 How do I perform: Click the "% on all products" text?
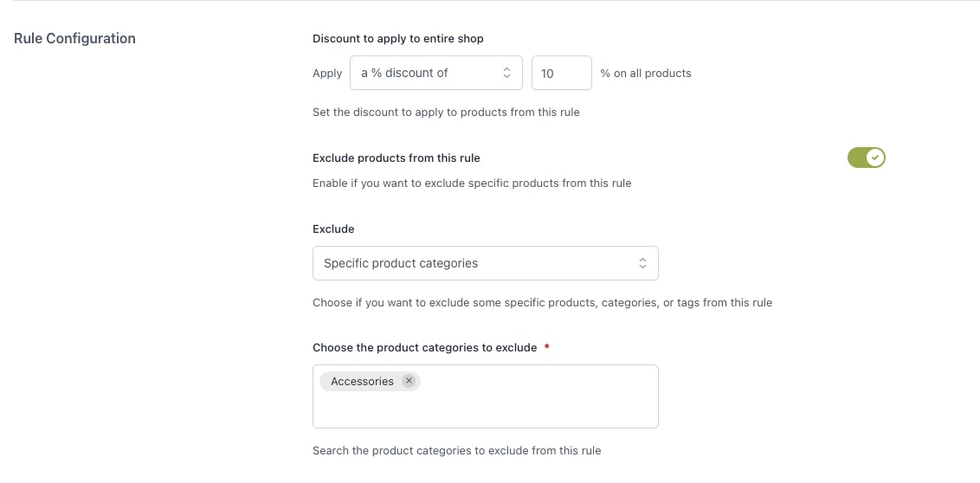tap(646, 74)
